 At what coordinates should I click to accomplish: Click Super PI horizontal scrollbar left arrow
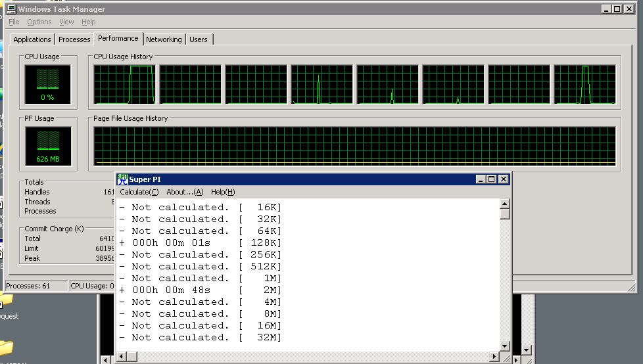[122, 357]
